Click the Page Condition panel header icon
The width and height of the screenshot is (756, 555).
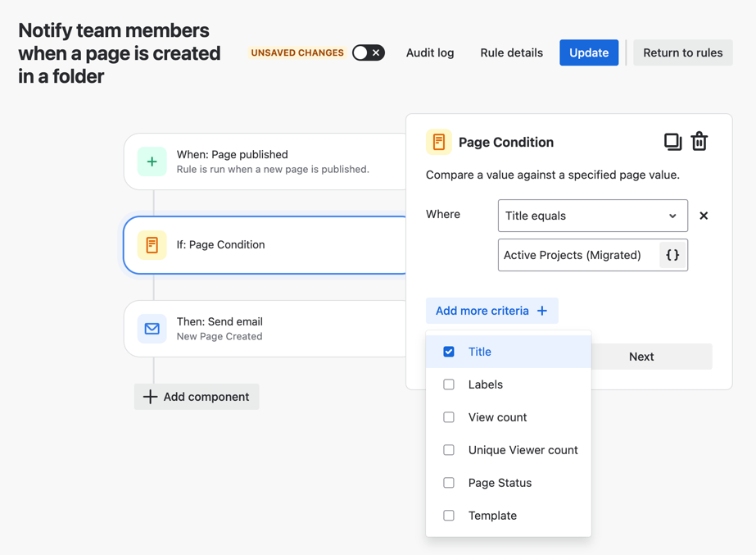[439, 142]
